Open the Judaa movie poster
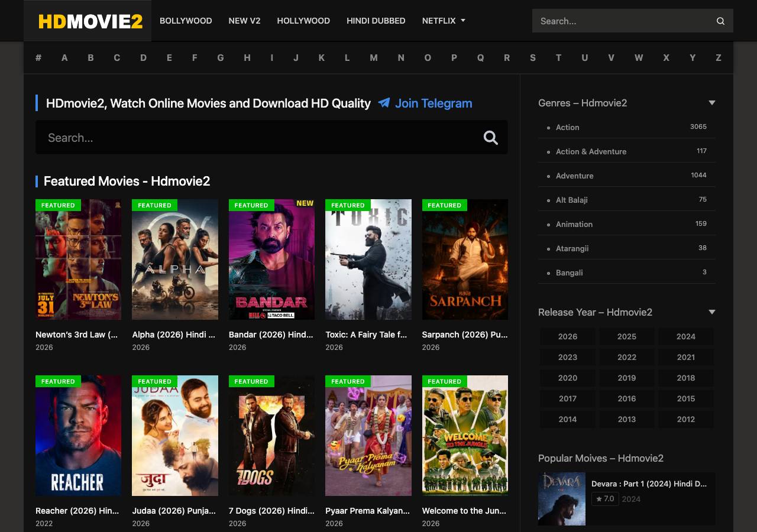757x532 pixels. [175, 436]
